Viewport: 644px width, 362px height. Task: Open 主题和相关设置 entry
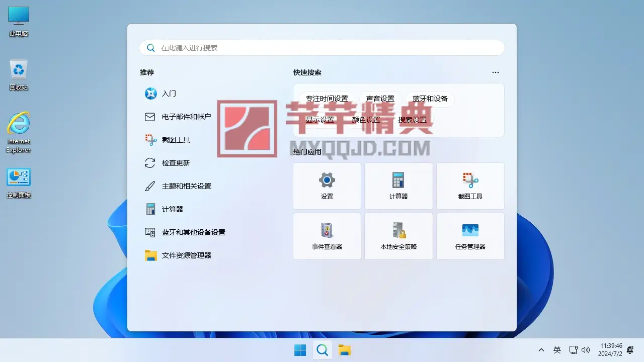(x=186, y=186)
